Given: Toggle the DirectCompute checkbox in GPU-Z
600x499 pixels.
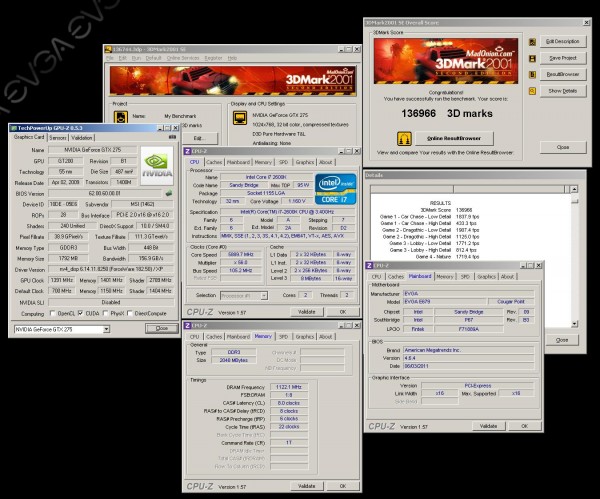Looking at the screenshot, I should pyautogui.click(x=130, y=313).
